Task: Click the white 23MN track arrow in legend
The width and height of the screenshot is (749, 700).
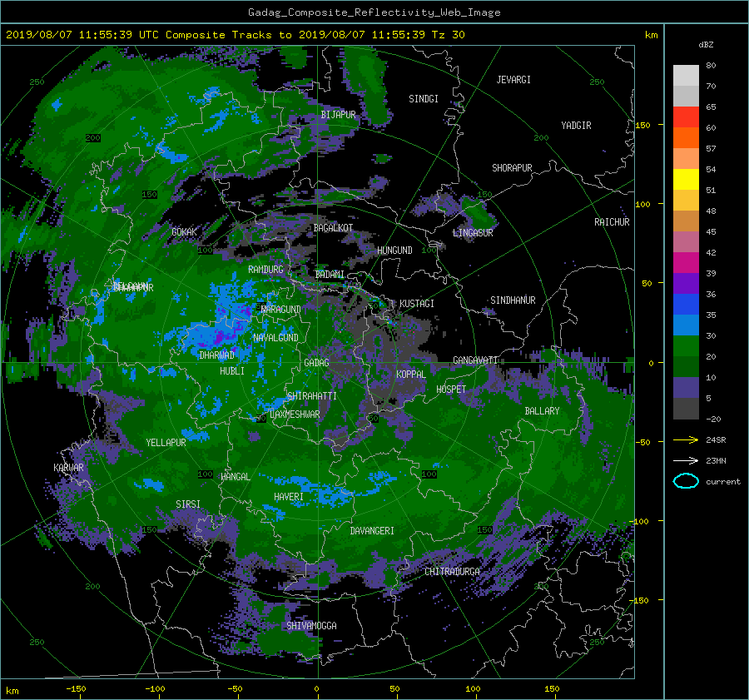Action: [x=686, y=460]
